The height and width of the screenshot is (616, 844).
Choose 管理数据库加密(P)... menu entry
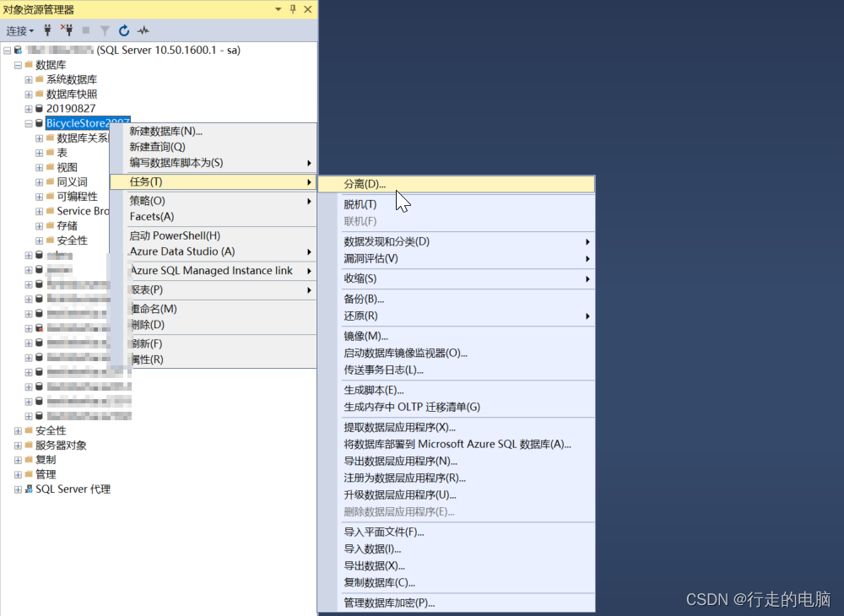tap(457, 603)
